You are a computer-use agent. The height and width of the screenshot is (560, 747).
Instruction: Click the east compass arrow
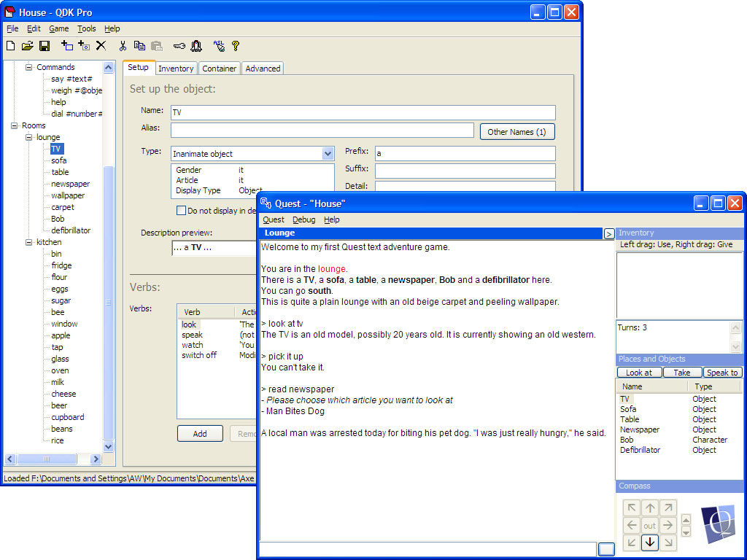click(x=668, y=525)
